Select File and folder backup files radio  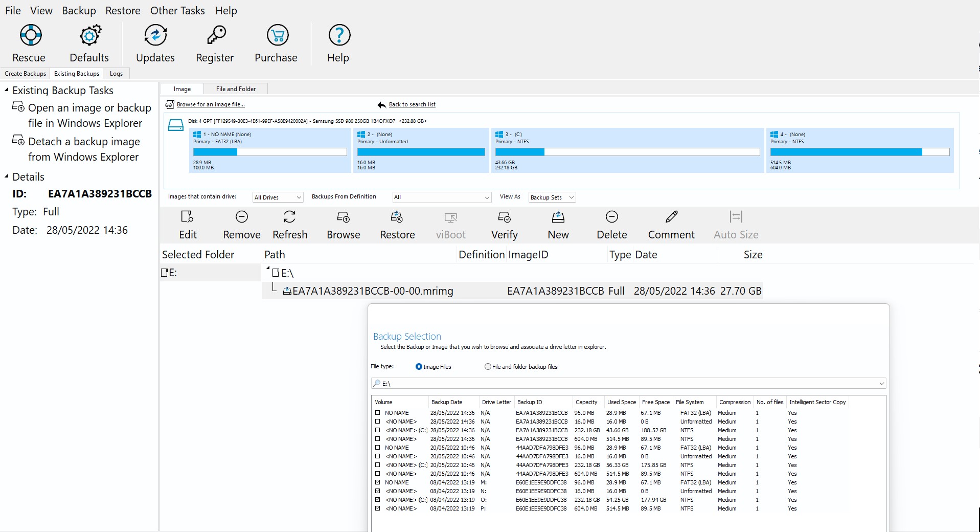pyautogui.click(x=488, y=367)
